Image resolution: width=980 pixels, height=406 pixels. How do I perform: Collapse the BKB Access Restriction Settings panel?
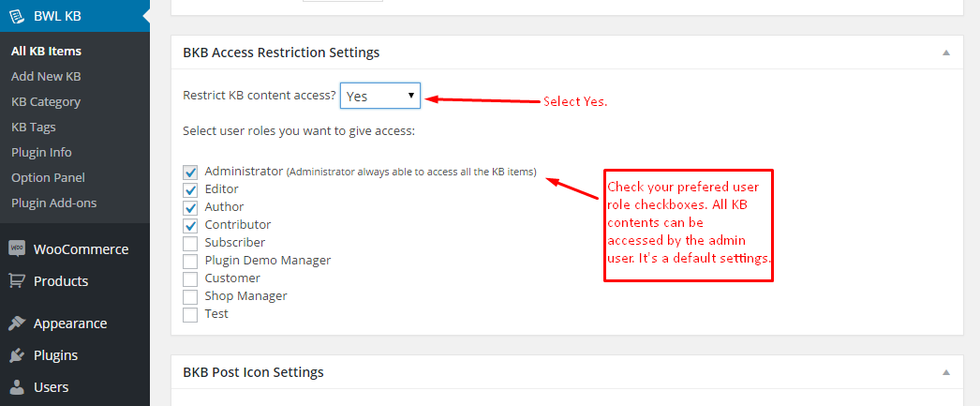point(946,53)
